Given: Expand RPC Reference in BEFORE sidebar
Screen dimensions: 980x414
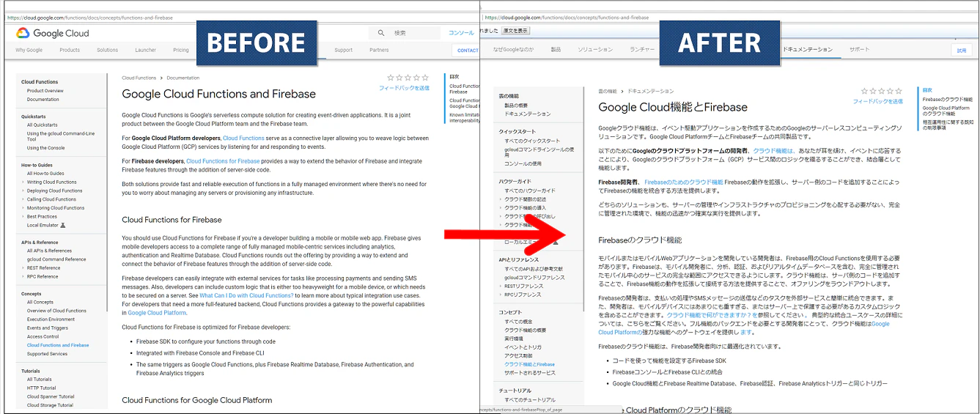Looking at the screenshot, I should (23, 277).
